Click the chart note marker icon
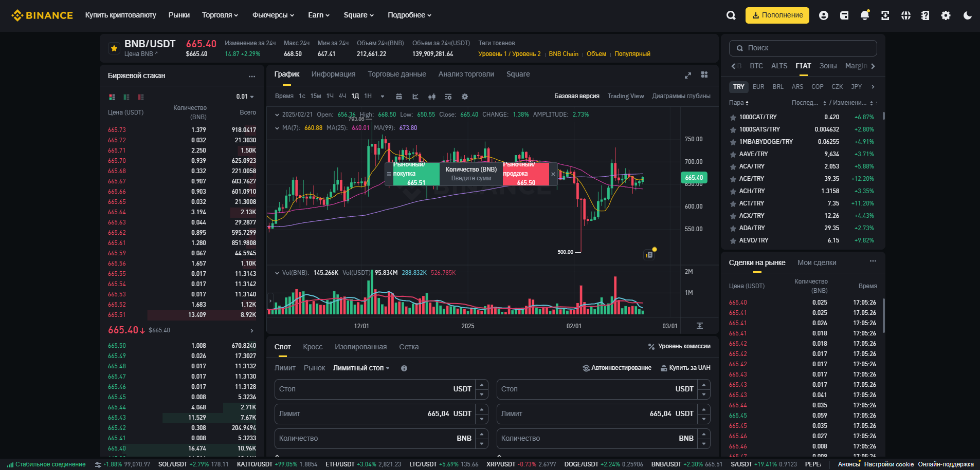Viewport: 980px width, 470px height. point(649,254)
